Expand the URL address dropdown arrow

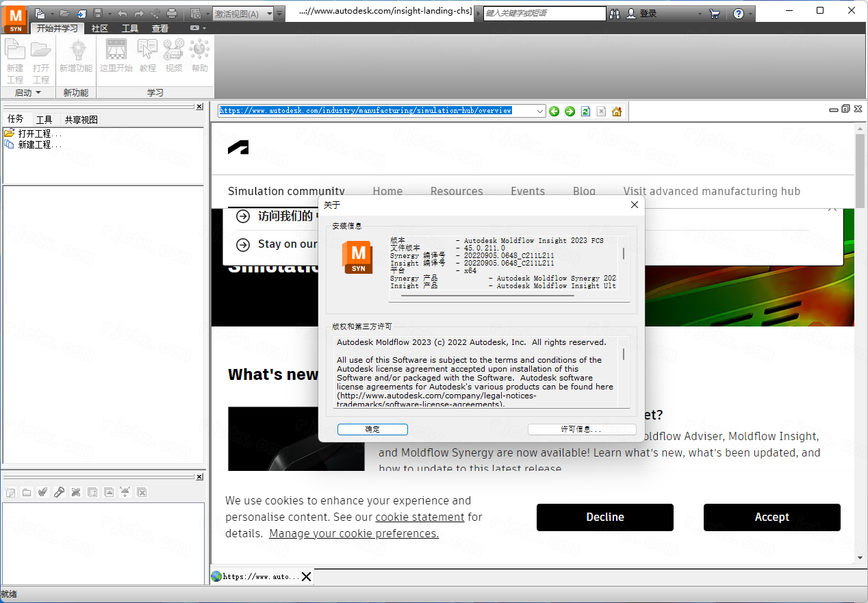540,112
